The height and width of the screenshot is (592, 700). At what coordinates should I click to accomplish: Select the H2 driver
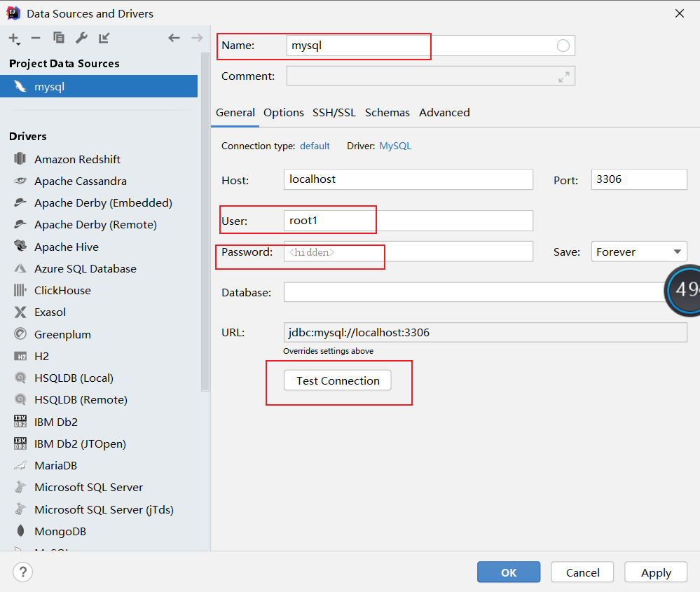[x=41, y=356]
